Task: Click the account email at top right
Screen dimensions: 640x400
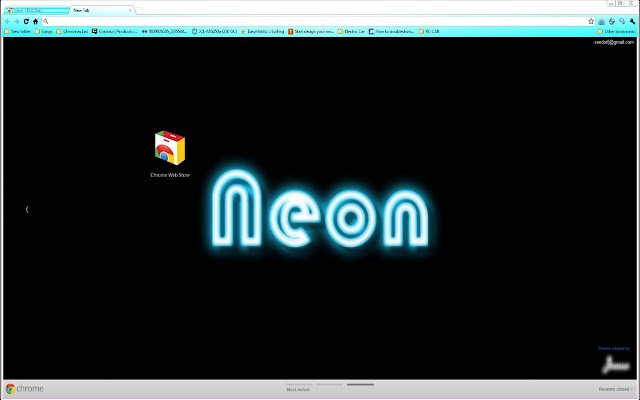Action: coord(614,42)
